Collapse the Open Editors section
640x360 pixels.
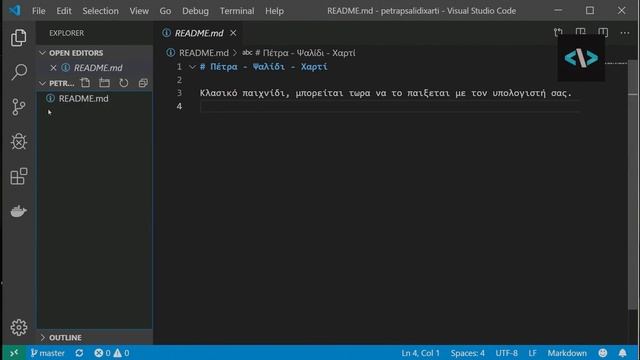42,53
